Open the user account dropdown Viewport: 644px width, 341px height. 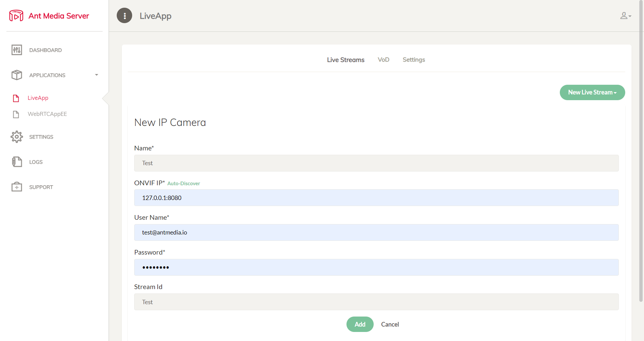[x=626, y=16]
